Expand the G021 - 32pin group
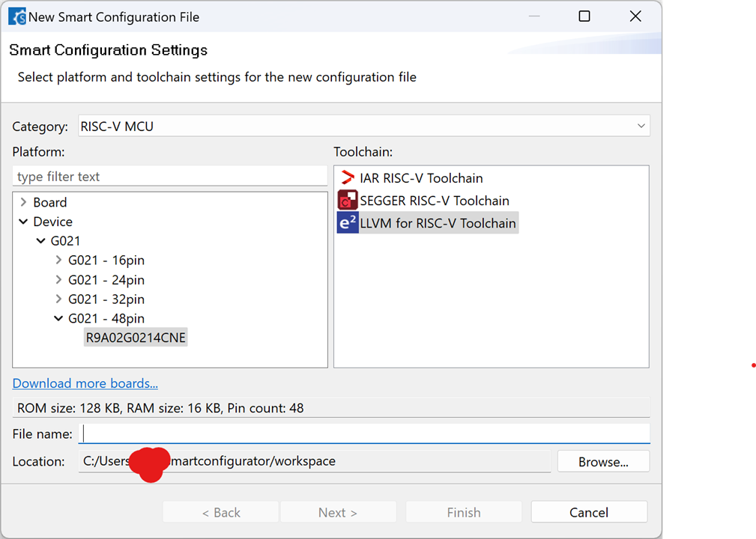This screenshot has height=539, width=756. [59, 299]
